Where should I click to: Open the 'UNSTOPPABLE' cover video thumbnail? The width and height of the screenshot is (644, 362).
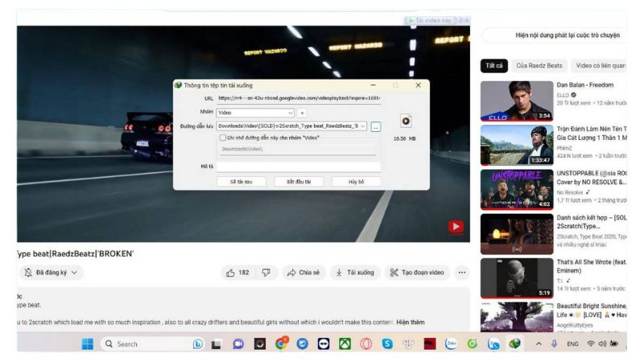click(517, 190)
